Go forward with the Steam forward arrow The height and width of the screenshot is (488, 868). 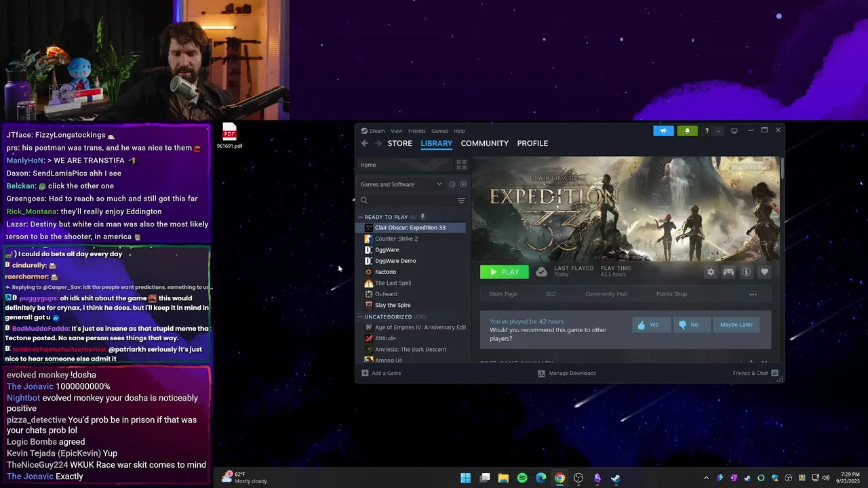click(x=378, y=143)
